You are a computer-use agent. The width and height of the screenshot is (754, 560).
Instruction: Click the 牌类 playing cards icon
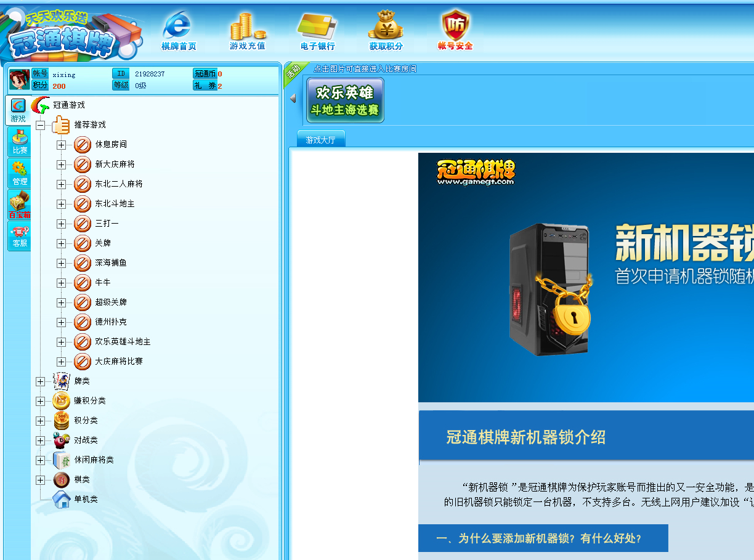(x=61, y=381)
